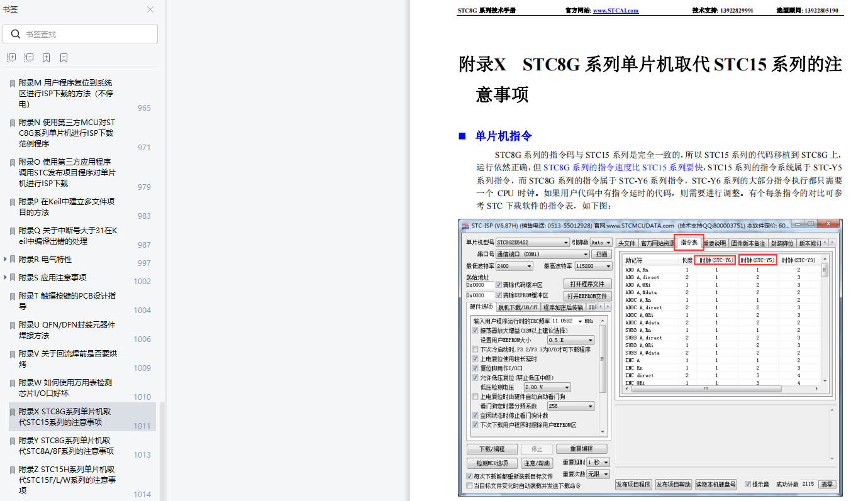This screenshot has width=868, height=501.
Task: Click bookmark icon beside 附录Q entry
Action: point(13,231)
